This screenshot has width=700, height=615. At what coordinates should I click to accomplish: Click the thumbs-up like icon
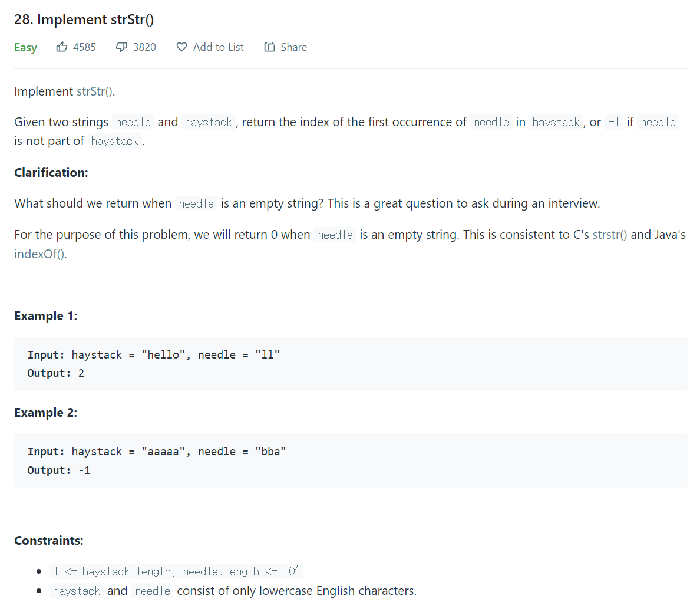(x=61, y=47)
